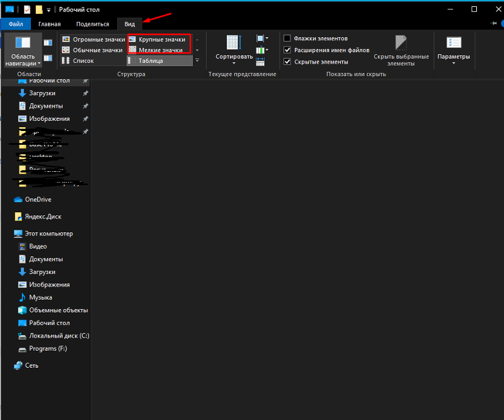Open Customize Quick Access Toolbar dropdown
The height and width of the screenshot is (420, 504).
pyautogui.click(x=49, y=10)
